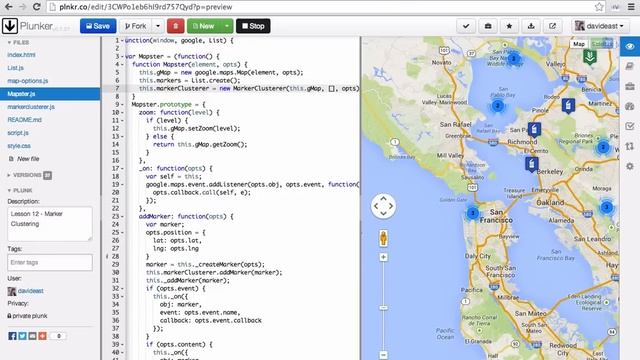Open index.html in the file list

pos(21,55)
